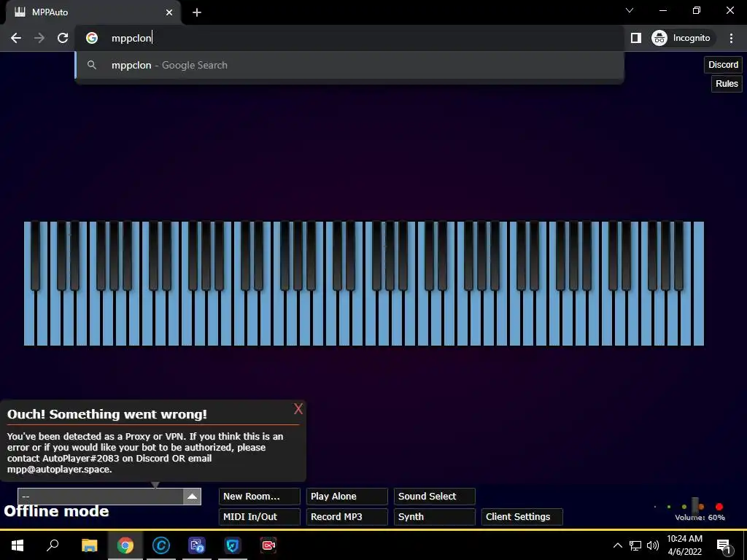The image size is (747, 560).
Task: Open MIDI In/Out settings
Action: 259,517
